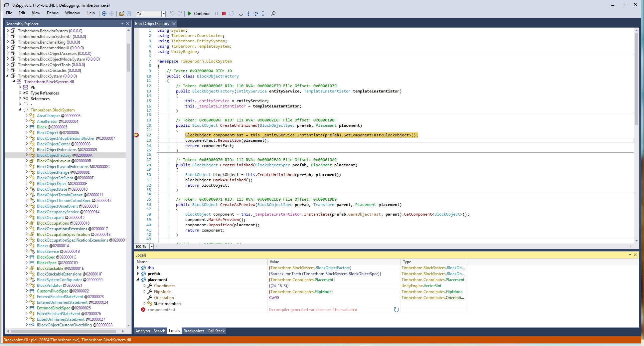Click the Block struct icon in the tree
Viewport: 644px width, 346px height.
tap(32, 127)
